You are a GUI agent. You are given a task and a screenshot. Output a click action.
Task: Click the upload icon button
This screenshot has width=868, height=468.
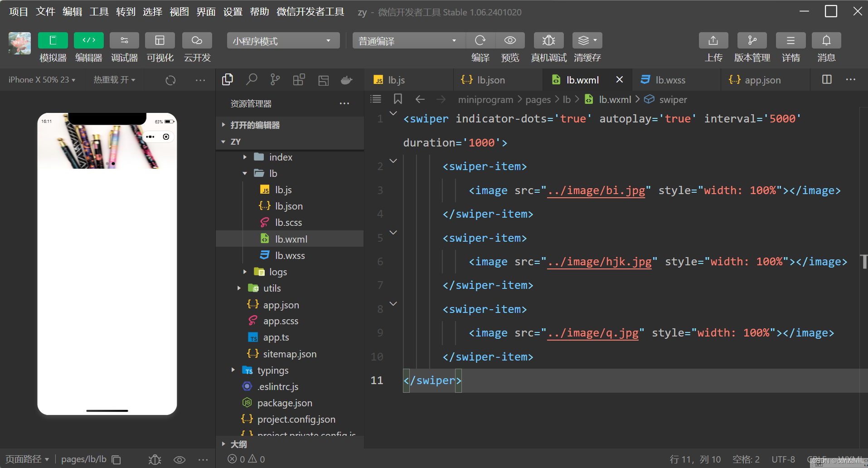pos(713,40)
